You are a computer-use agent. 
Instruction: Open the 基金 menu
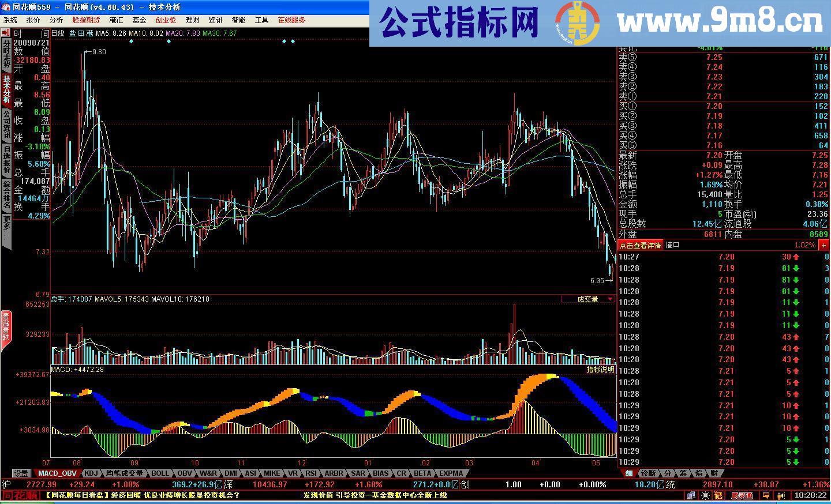tap(139, 20)
